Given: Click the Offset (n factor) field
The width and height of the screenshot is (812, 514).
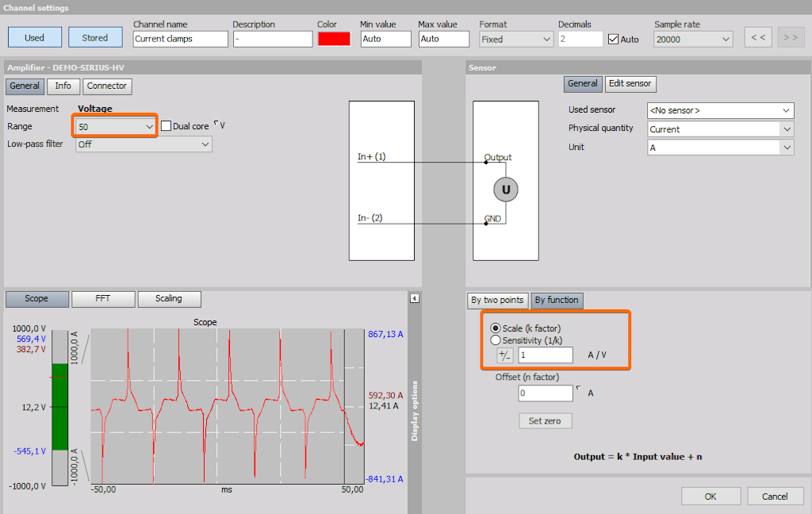Looking at the screenshot, I should click(546, 393).
